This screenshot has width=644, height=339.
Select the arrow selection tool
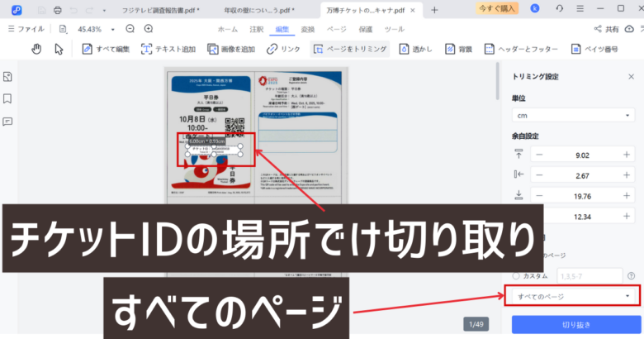(x=59, y=49)
